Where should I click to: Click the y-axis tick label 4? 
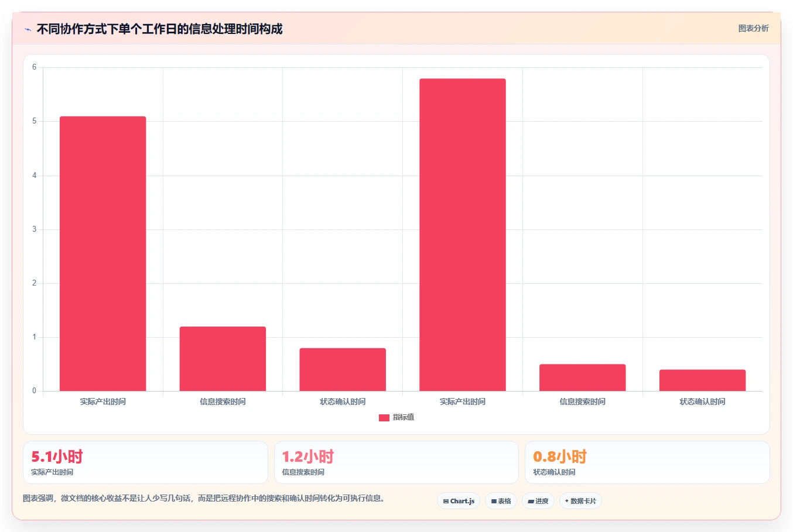pos(35,176)
